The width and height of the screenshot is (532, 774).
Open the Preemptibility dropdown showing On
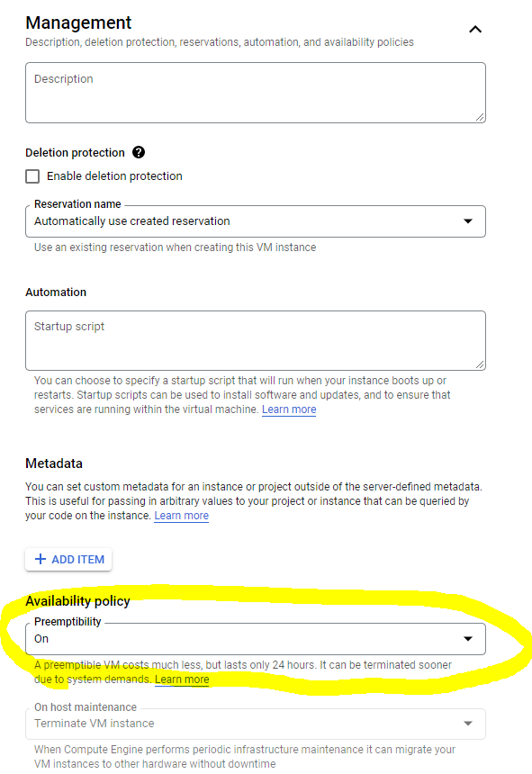point(256,639)
